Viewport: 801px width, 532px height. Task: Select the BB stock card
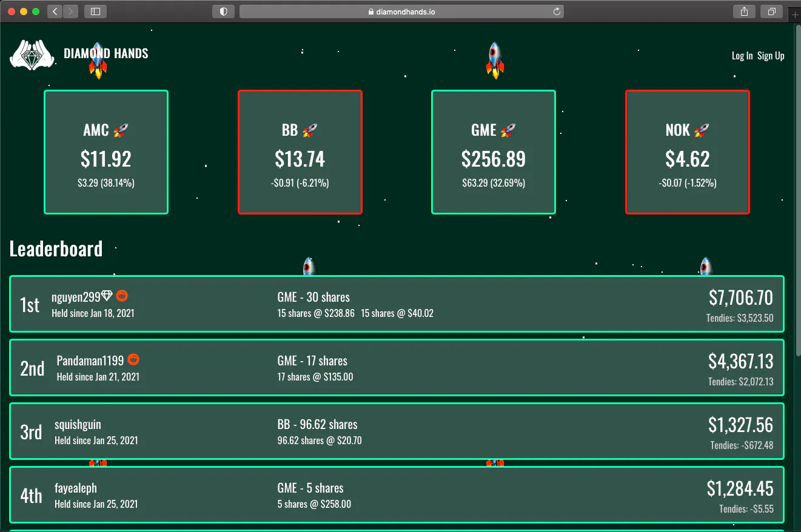(300, 152)
